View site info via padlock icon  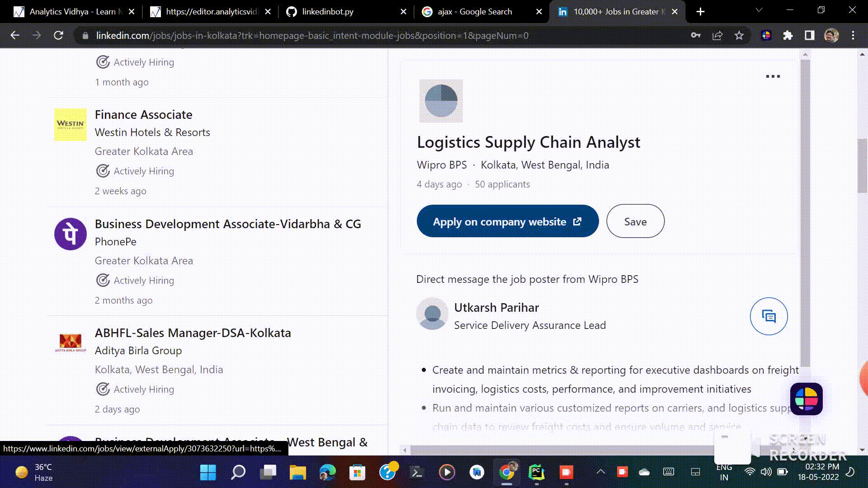click(x=85, y=35)
